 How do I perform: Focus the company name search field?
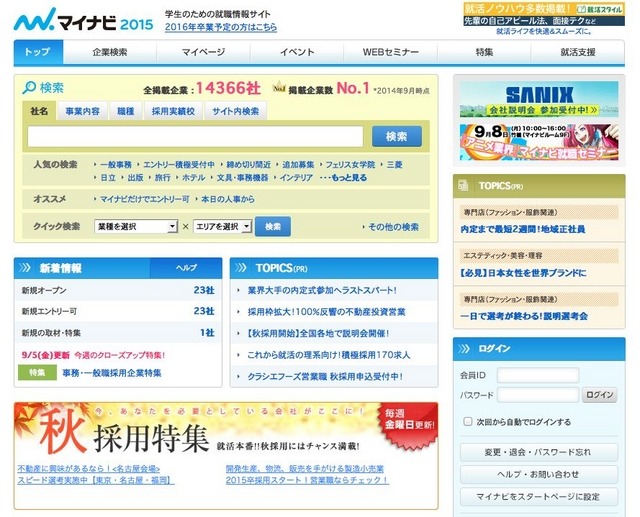195,136
